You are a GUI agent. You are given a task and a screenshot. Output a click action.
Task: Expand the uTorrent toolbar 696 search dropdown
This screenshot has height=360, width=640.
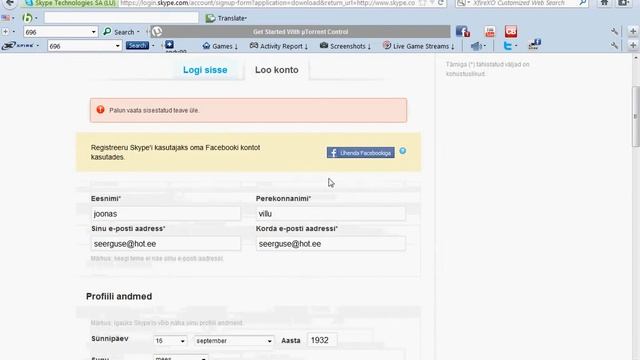coord(93,32)
